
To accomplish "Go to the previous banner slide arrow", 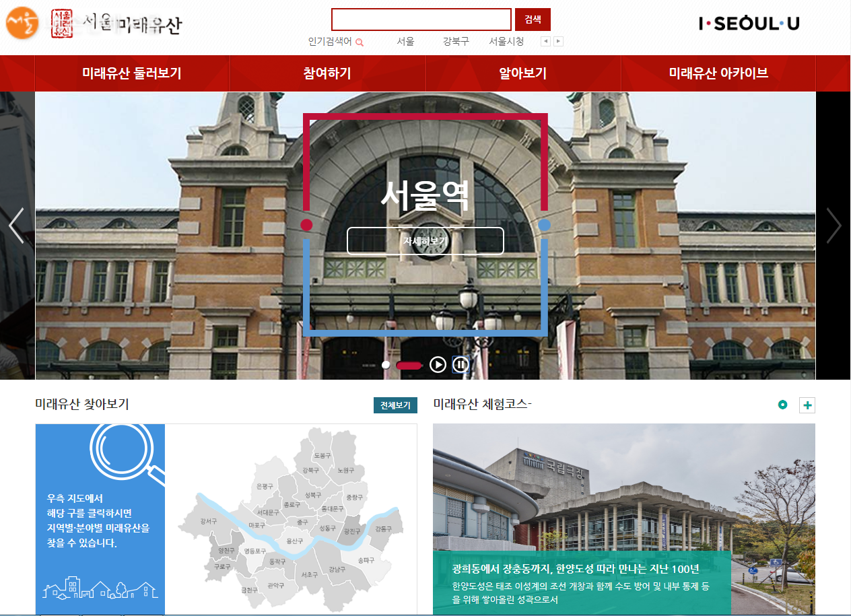I will (x=17, y=226).
